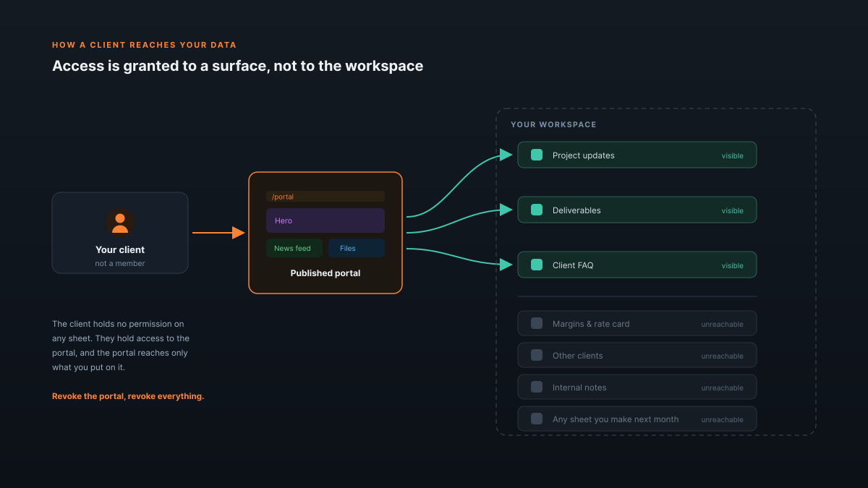Select the Hero block in portal
Screen dimensions: 868x488
tap(325, 221)
